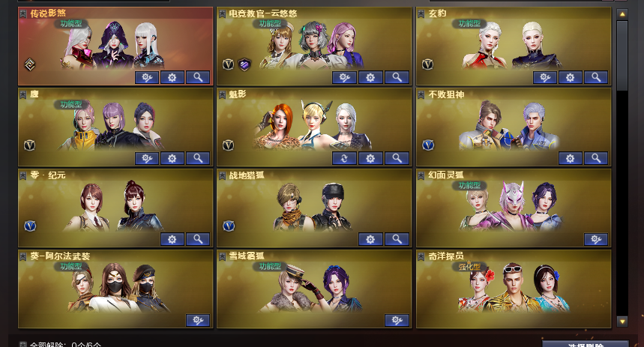Toggle bookmark flag on 奇洋探员 card
Screen dimensions: 644x347
point(421,256)
